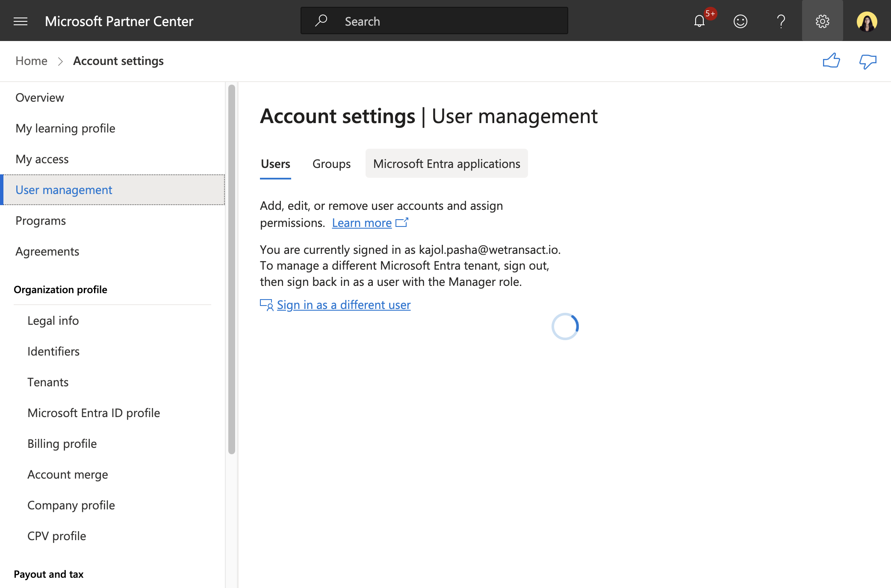This screenshot has height=588, width=891.
Task: Open the settings gear icon
Action: 822,21
